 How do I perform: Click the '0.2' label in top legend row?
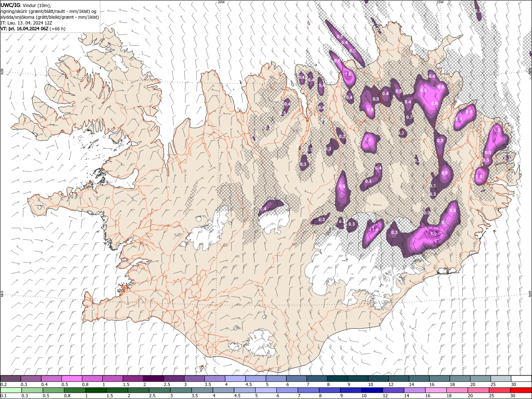[3, 384]
